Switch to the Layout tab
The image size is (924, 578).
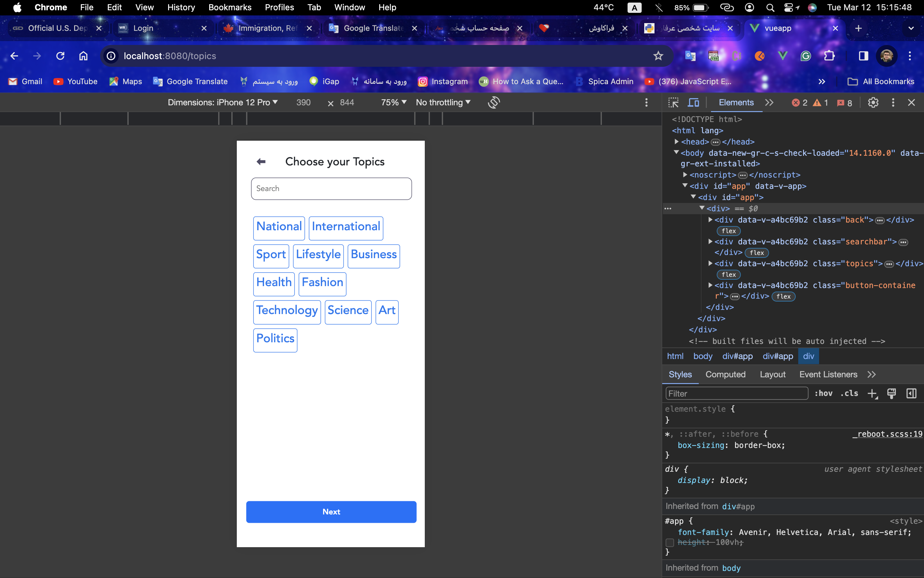[773, 374]
